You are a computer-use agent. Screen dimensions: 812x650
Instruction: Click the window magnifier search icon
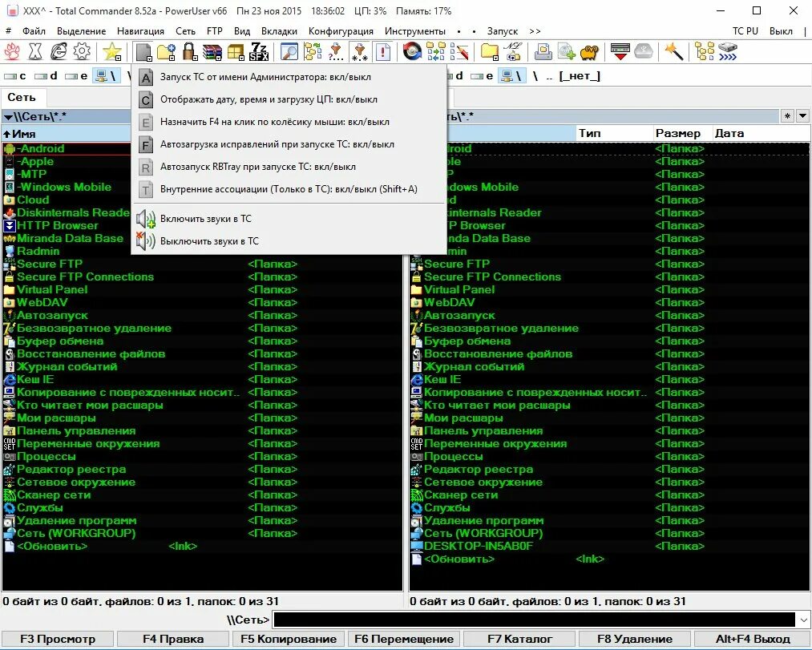click(x=289, y=52)
